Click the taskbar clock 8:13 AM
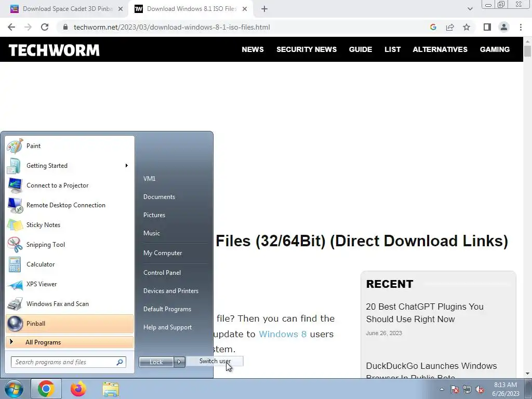 coord(506,389)
